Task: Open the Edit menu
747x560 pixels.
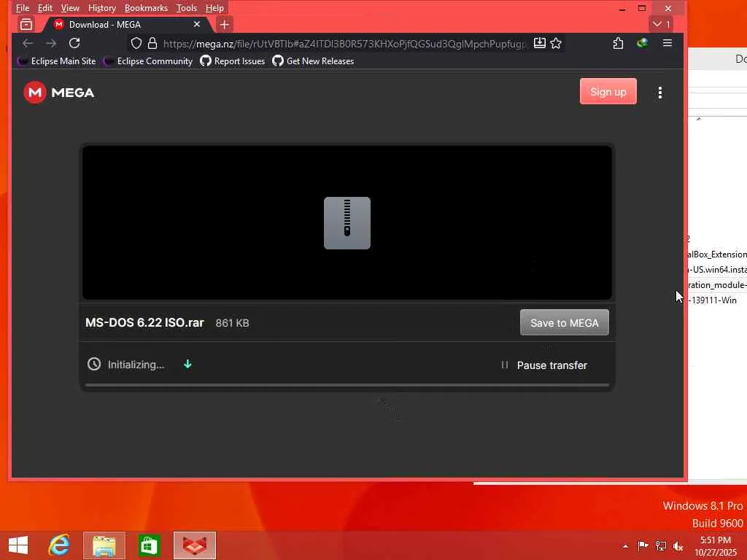Action: [44, 8]
